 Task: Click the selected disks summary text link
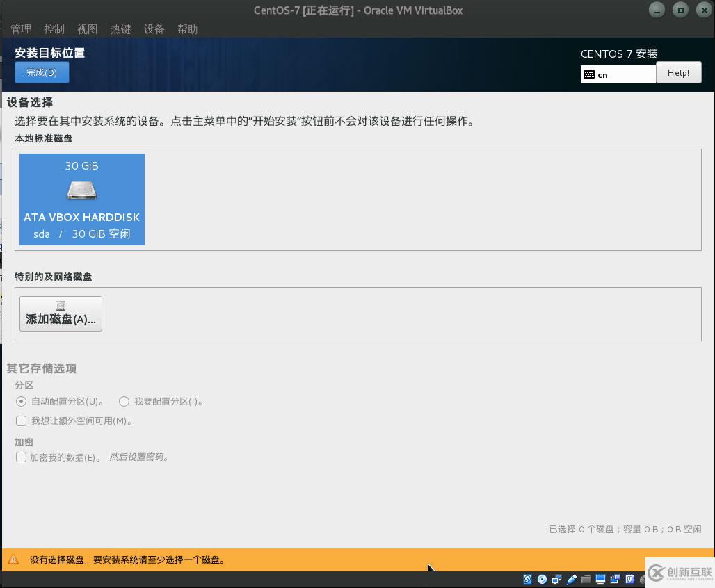pos(625,529)
